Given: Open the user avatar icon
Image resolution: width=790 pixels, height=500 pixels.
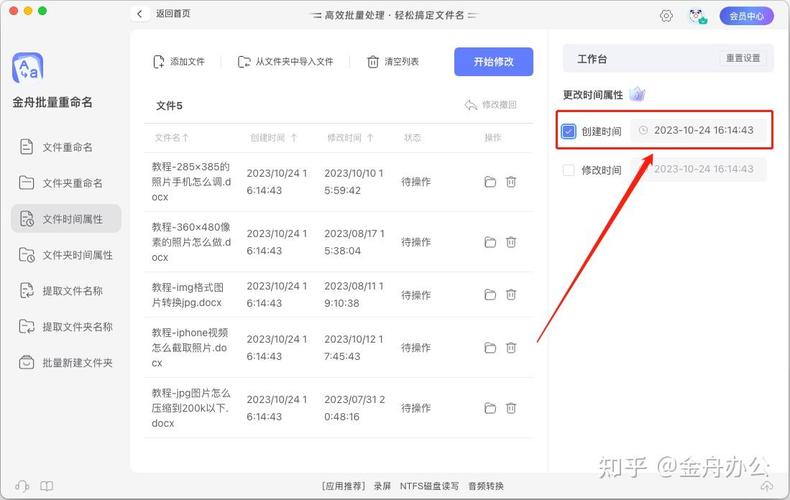Looking at the screenshot, I should 698,16.
